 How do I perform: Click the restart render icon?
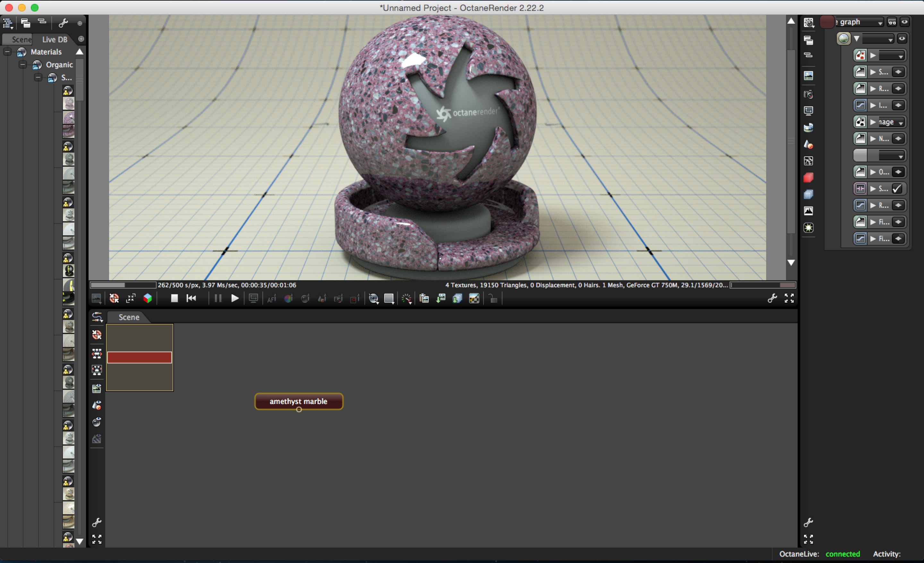[191, 298]
